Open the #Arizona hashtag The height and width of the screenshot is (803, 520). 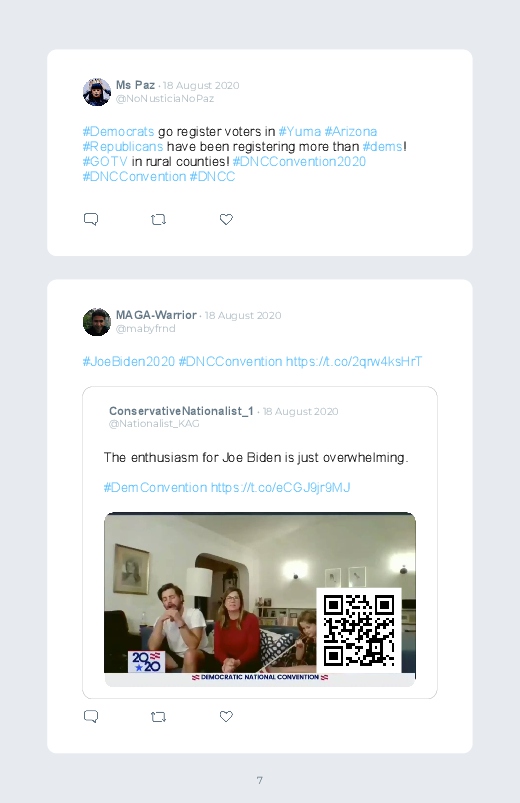pos(351,132)
